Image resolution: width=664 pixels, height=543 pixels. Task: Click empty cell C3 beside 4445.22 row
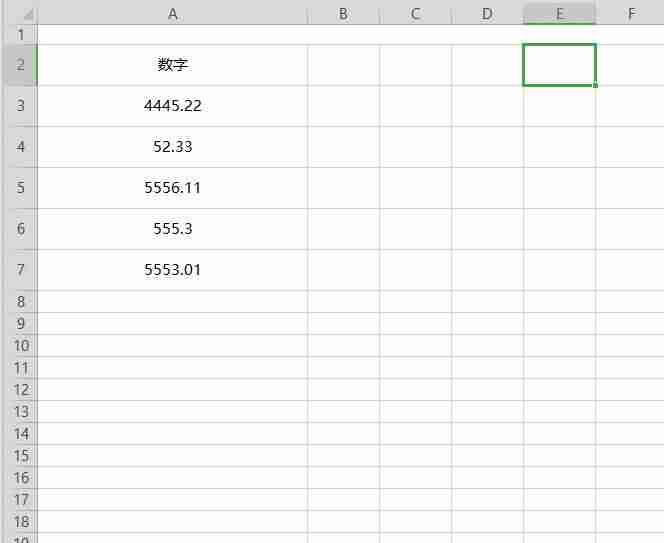416,105
